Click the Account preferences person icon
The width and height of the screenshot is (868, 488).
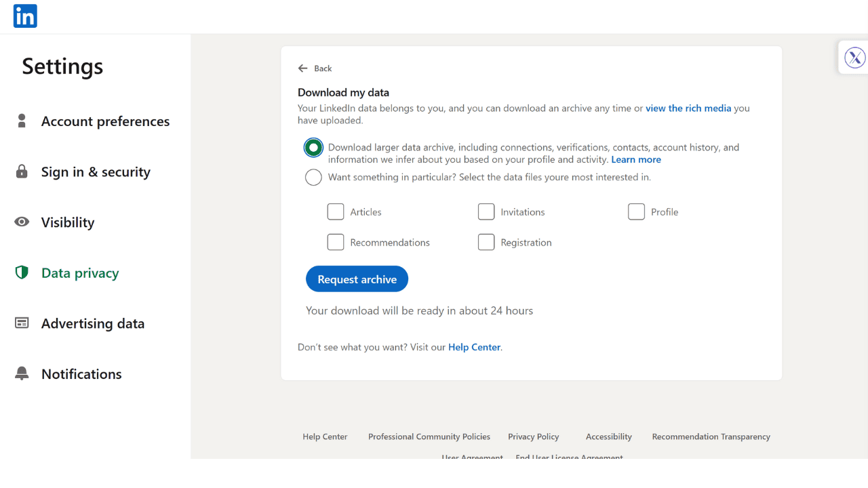point(22,121)
